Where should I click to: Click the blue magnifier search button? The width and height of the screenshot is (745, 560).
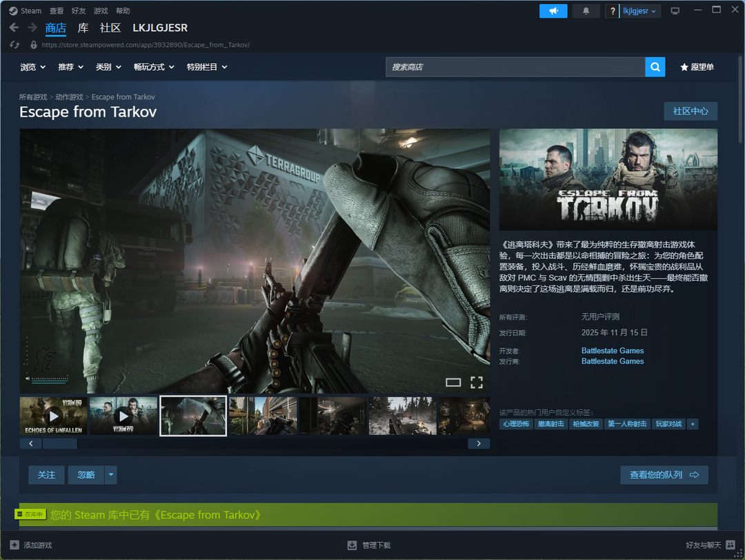click(655, 67)
